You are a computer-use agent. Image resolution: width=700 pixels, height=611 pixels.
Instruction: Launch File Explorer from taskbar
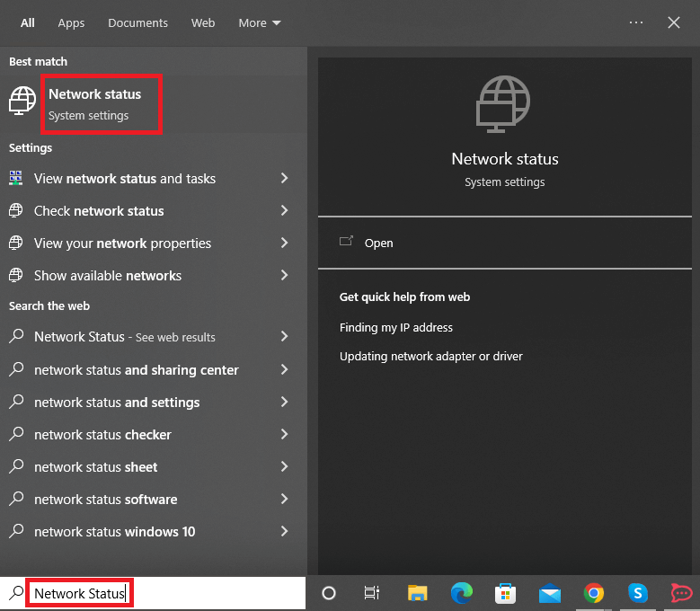417,593
